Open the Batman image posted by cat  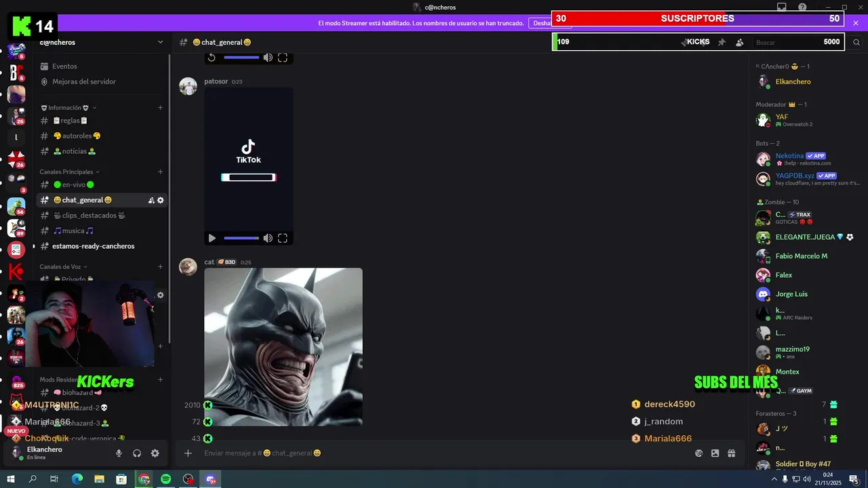283,347
